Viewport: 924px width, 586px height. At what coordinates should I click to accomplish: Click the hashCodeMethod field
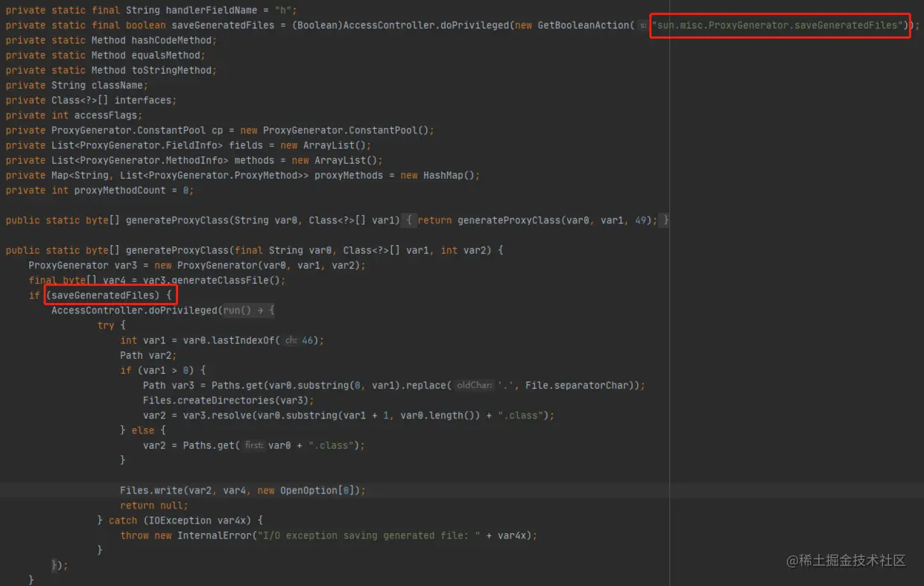171,40
